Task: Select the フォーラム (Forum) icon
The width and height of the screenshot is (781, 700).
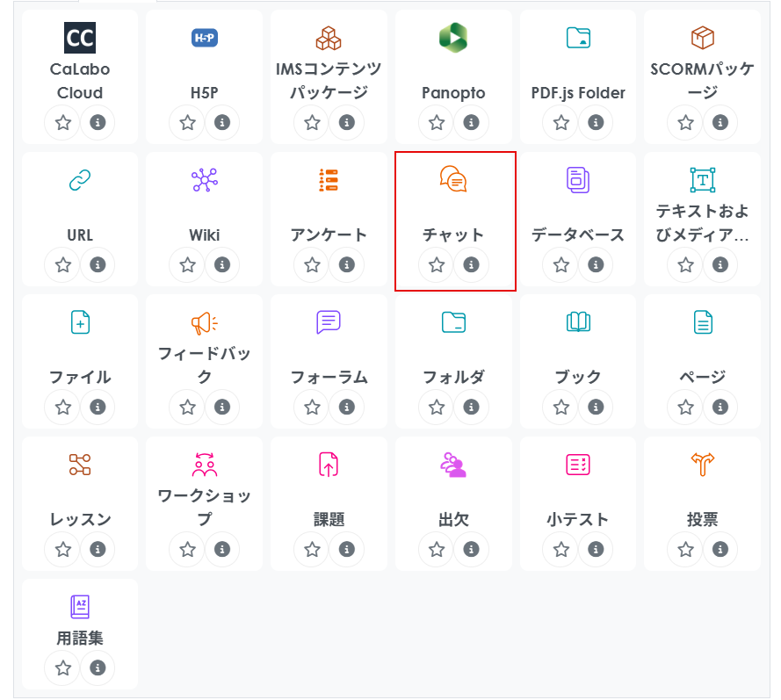Action: click(x=329, y=321)
